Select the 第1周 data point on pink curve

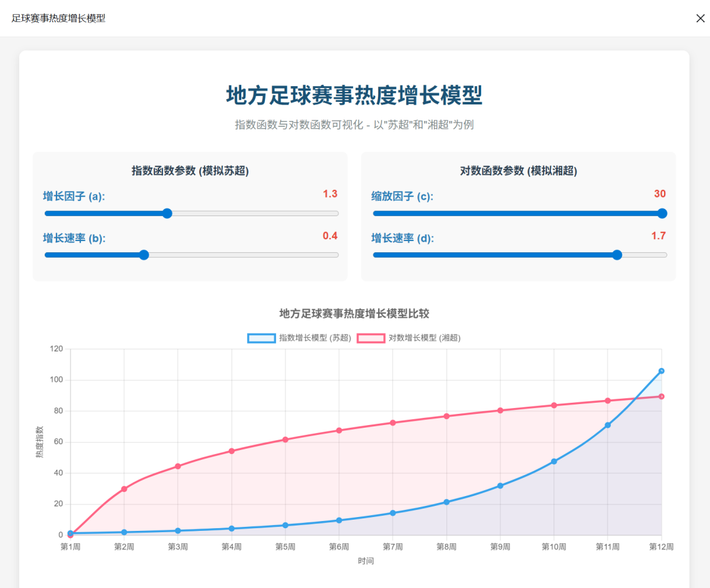click(x=70, y=535)
